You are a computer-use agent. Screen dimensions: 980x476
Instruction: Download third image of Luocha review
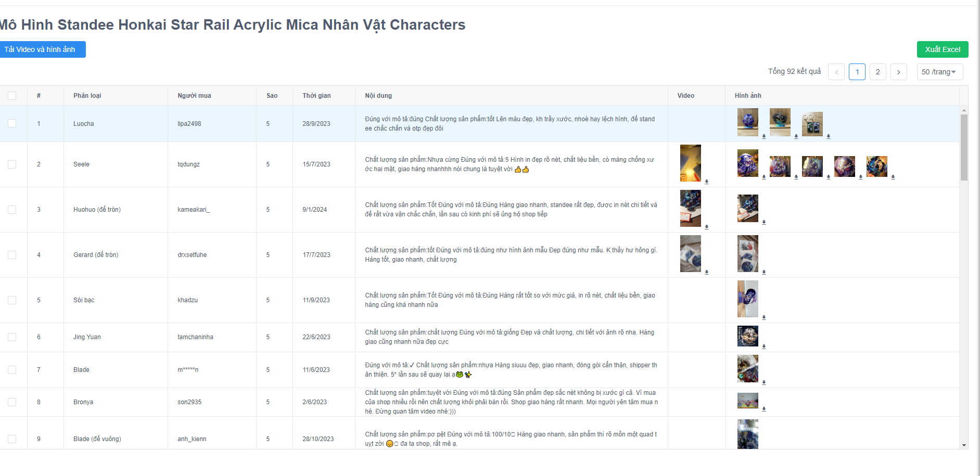(829, 137)
